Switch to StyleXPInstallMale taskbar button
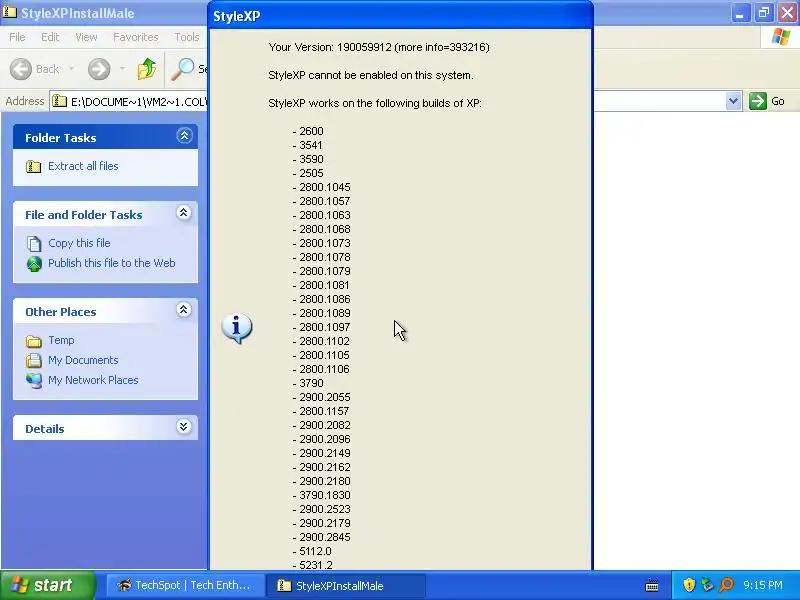Image resolution: width=800 pixels, height=600 pixels. 346,585
